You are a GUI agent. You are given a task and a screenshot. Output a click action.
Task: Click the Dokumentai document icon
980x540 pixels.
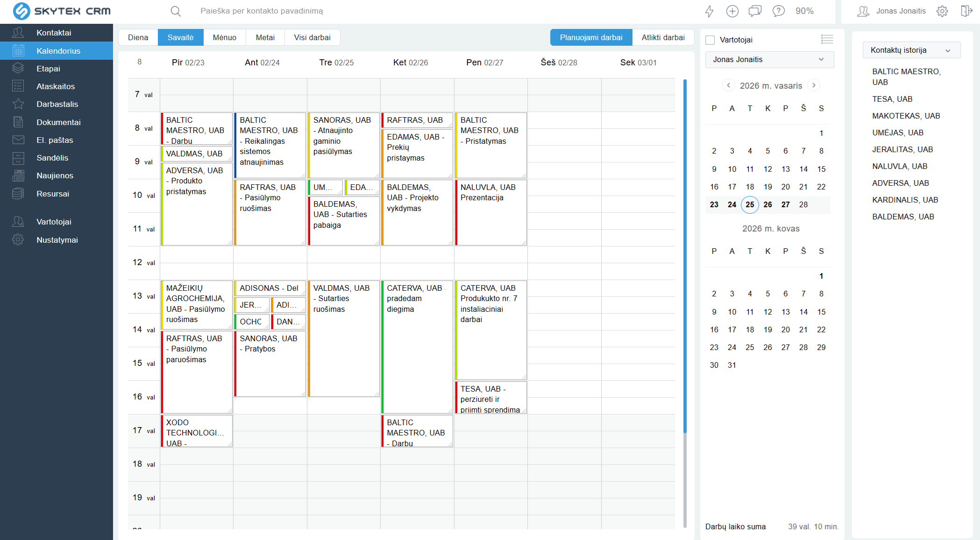[x=18, y=122]
